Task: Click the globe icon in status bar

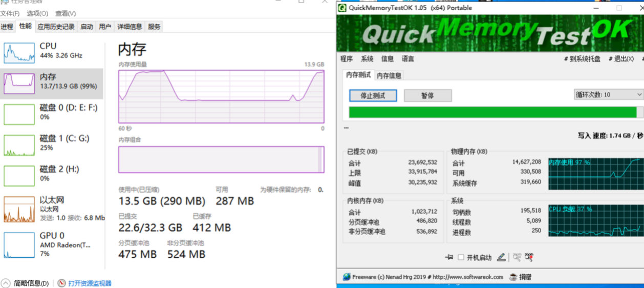Action: [x=347, y=277]
